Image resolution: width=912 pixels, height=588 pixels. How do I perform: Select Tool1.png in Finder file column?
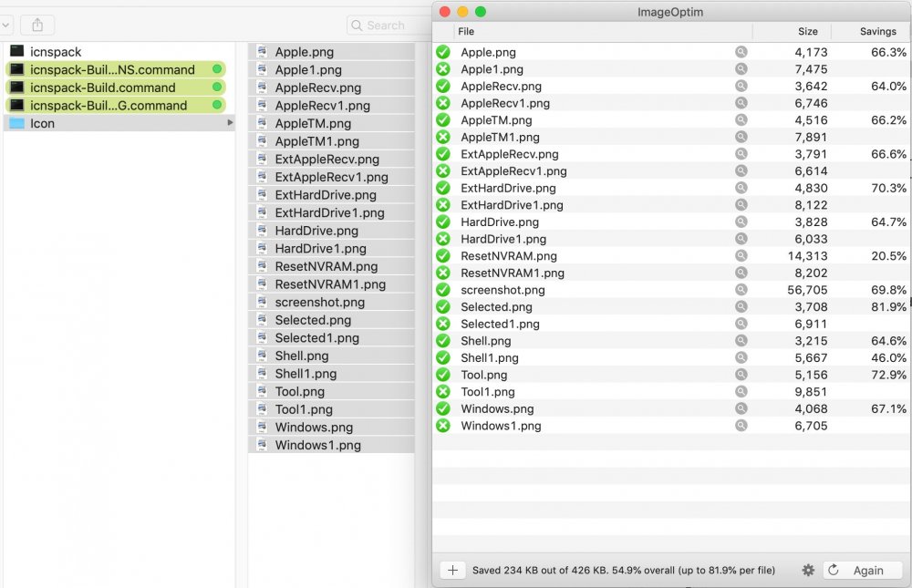[x=332, y=409]
